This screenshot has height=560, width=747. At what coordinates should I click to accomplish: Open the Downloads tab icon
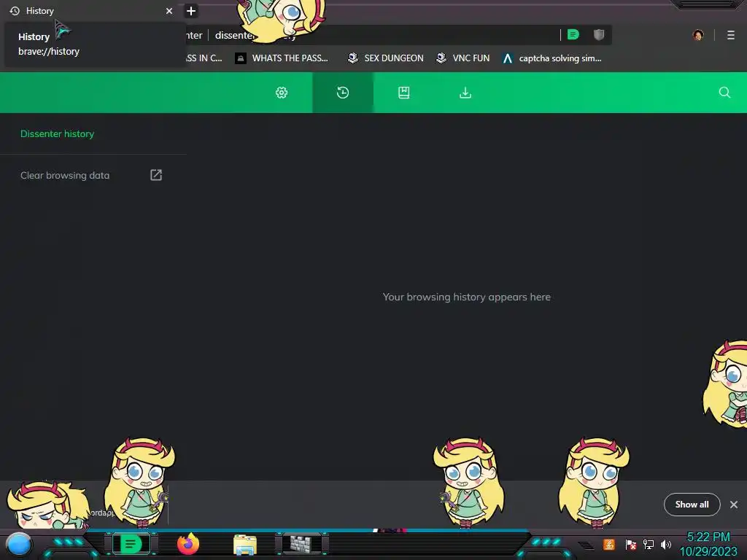(x=465, y=93)
